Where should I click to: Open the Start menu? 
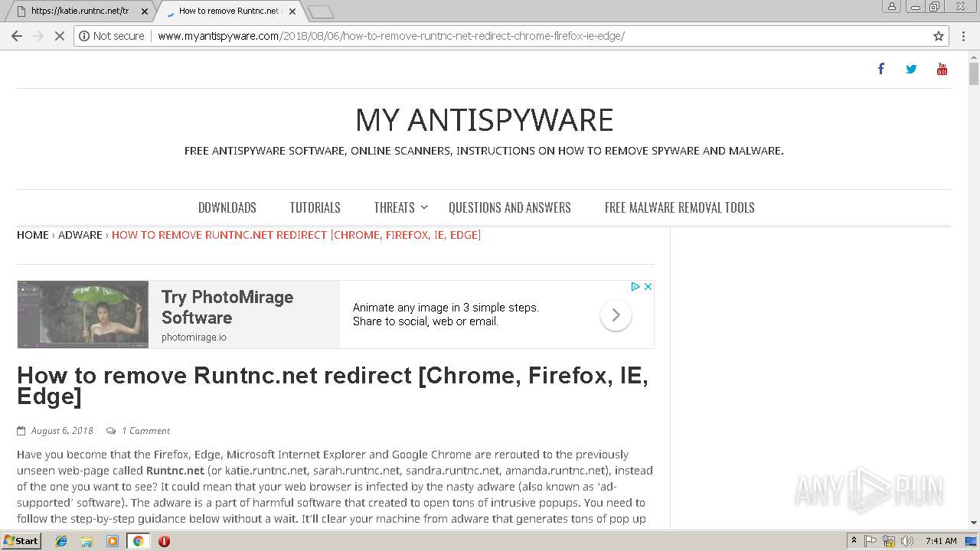(x=21, y=541)
